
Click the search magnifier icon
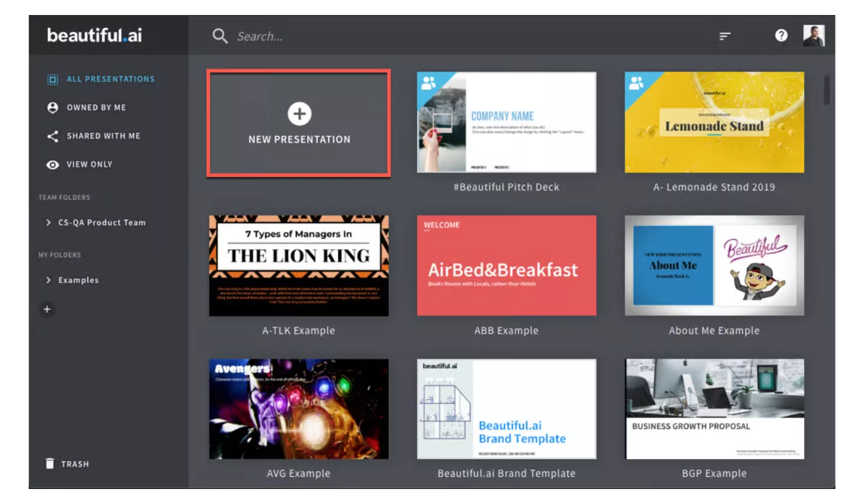click(220, 36)
